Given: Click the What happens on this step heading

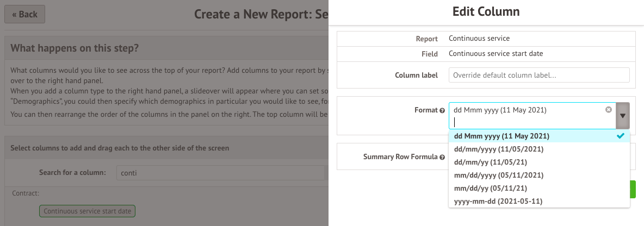Looking at the screenshot, I should (x=75, y=48).
